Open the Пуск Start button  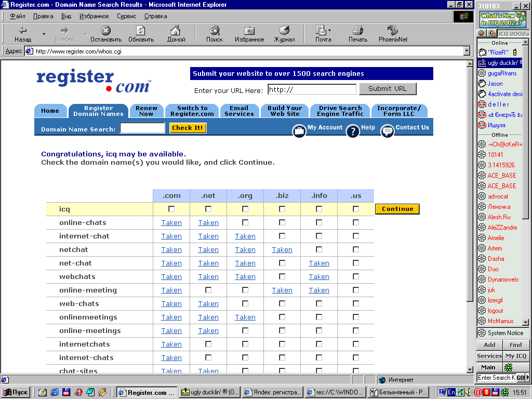point(15,392)
